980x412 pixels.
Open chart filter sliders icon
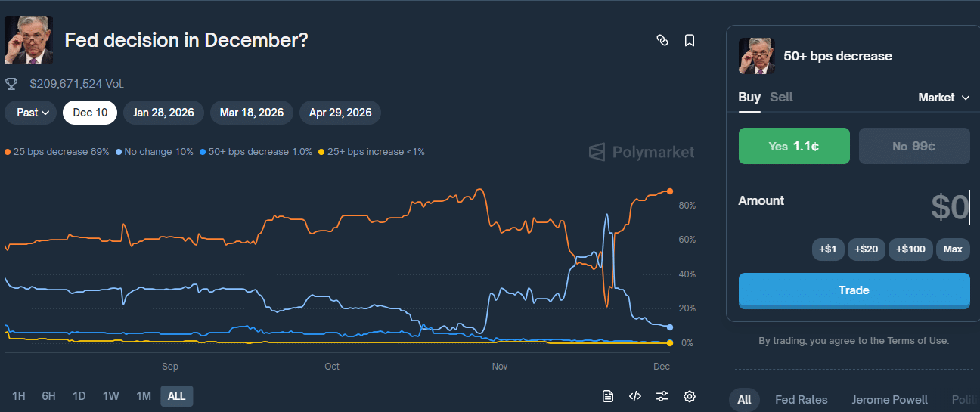click(662, 396)
